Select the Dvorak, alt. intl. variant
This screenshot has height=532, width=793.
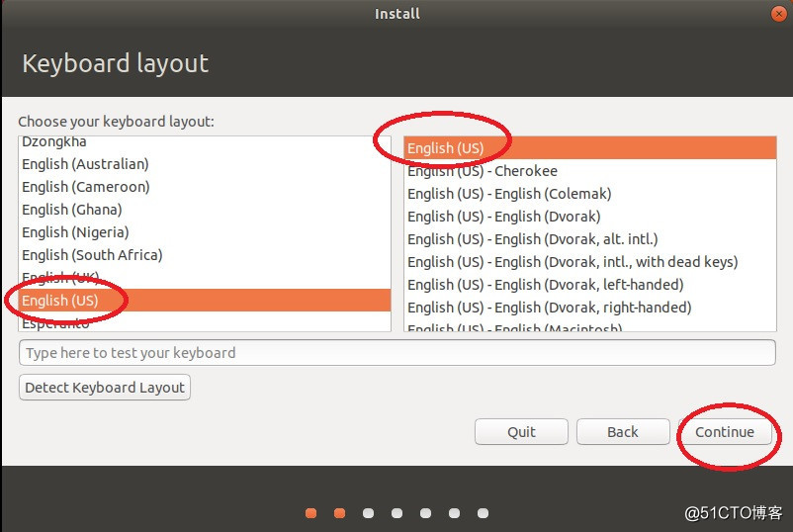click(x=589, y=239)
